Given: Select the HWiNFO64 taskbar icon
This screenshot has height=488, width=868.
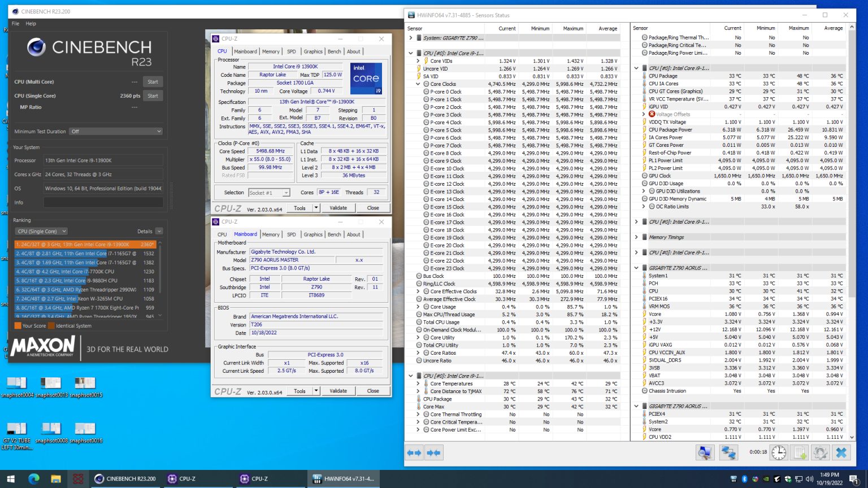Looking at the screenshot, I should (x=343, y=478).
